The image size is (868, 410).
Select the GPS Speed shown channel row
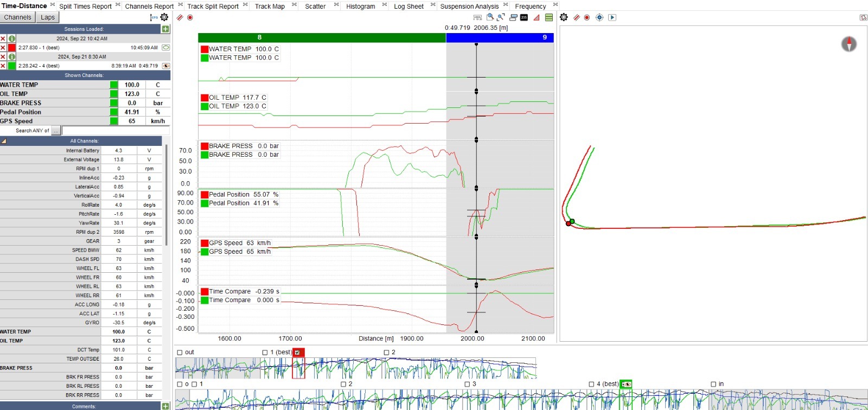point(85,121)
